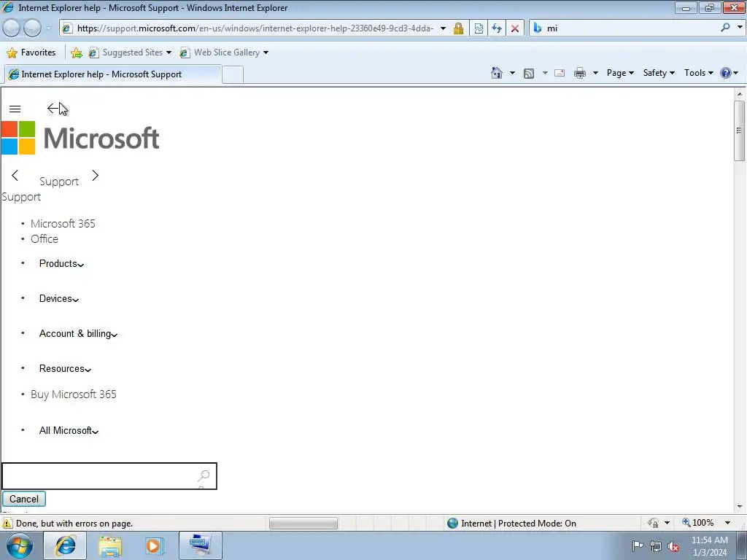Screen dimensions: 747x560
Task: Open the Tools menu
Action: pyautogui.click(x=698, y=73)
